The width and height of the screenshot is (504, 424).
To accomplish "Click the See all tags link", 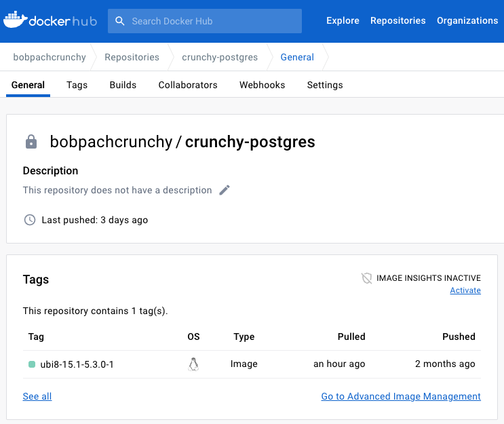I will (37, 396).
